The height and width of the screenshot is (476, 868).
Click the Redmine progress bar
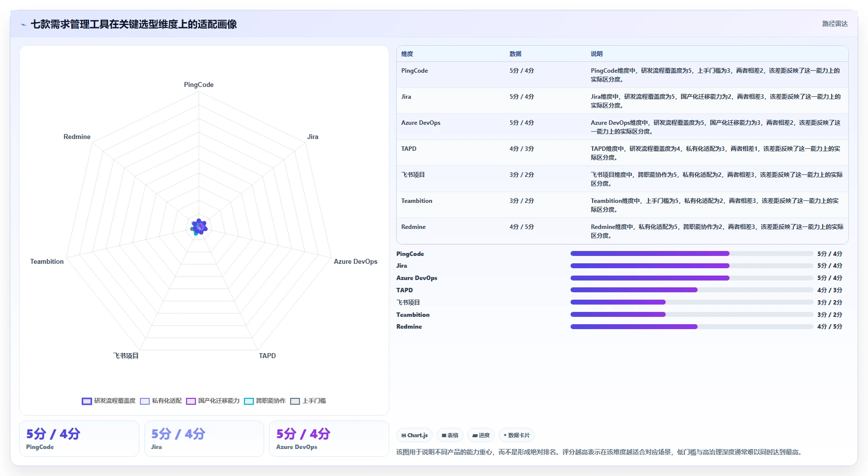[x=692, y=327]
